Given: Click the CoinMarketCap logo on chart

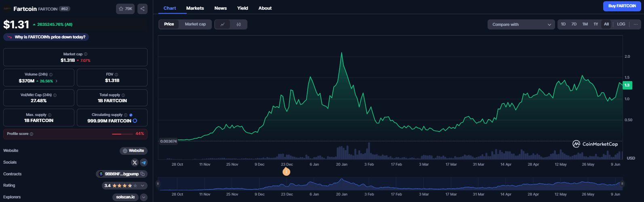Looking at the screenshot, I should pyautogui.click(x=595, y=144).
